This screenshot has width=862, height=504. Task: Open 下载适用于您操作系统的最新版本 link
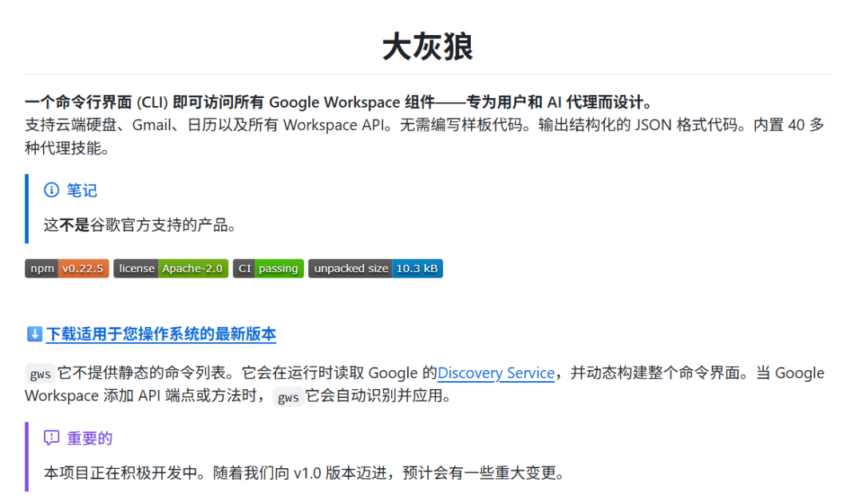[161, 334]
